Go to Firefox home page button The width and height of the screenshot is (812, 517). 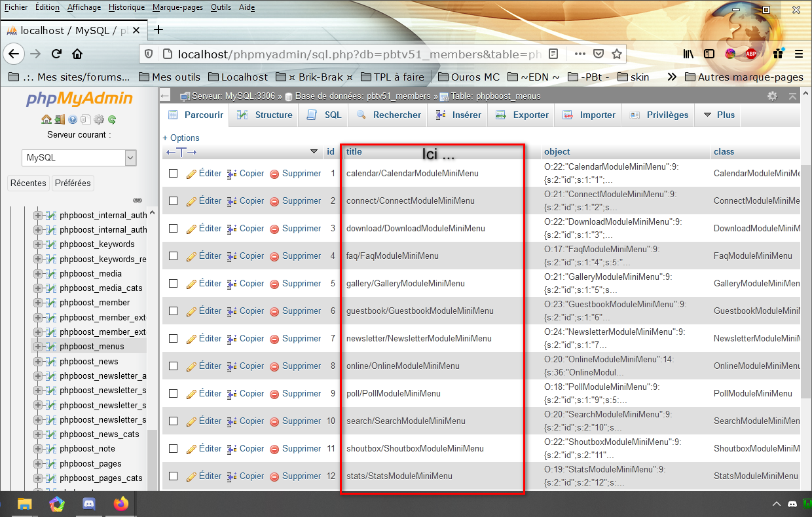click(77, 54)
